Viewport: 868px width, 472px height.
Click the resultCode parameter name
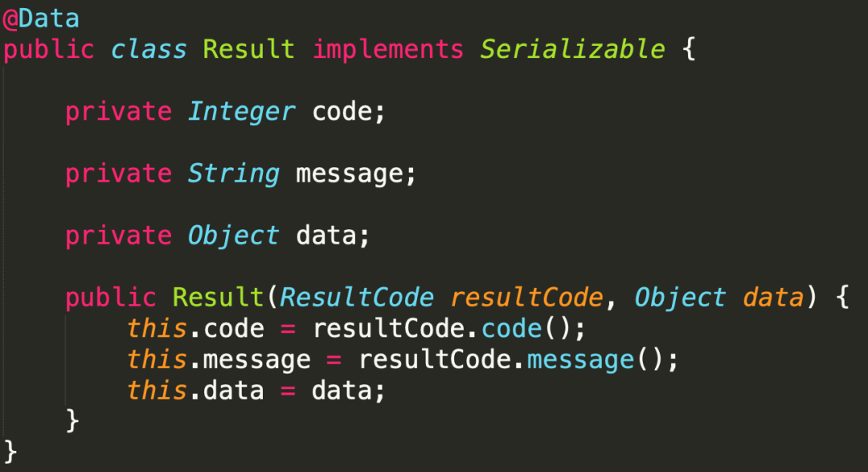tap(526, 298)
